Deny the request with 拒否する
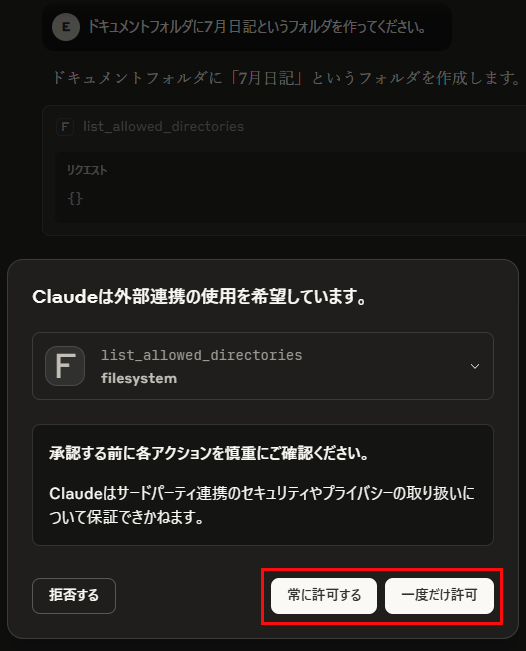The height and width of the screenshot is (651, 526). (x=74, y=596)
